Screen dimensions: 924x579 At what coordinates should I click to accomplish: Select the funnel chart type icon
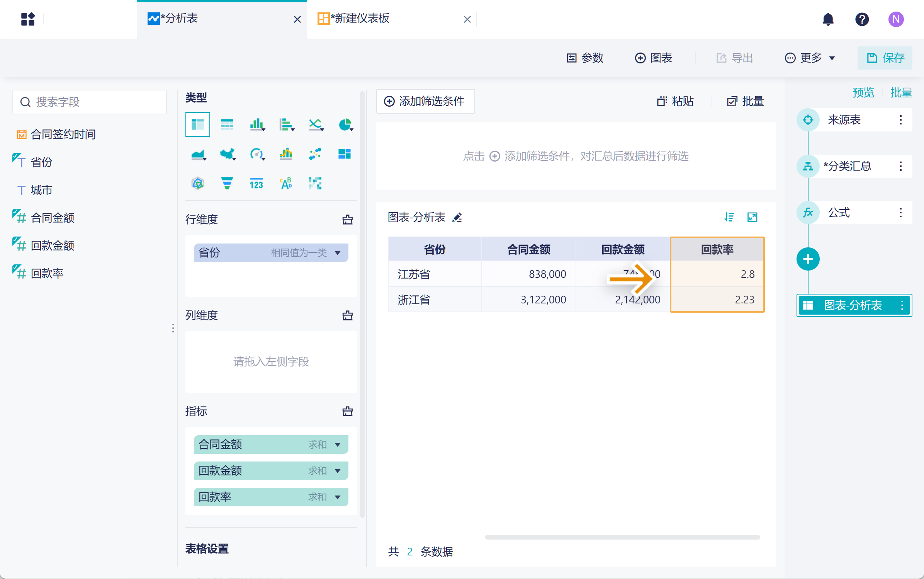(227, 183)
